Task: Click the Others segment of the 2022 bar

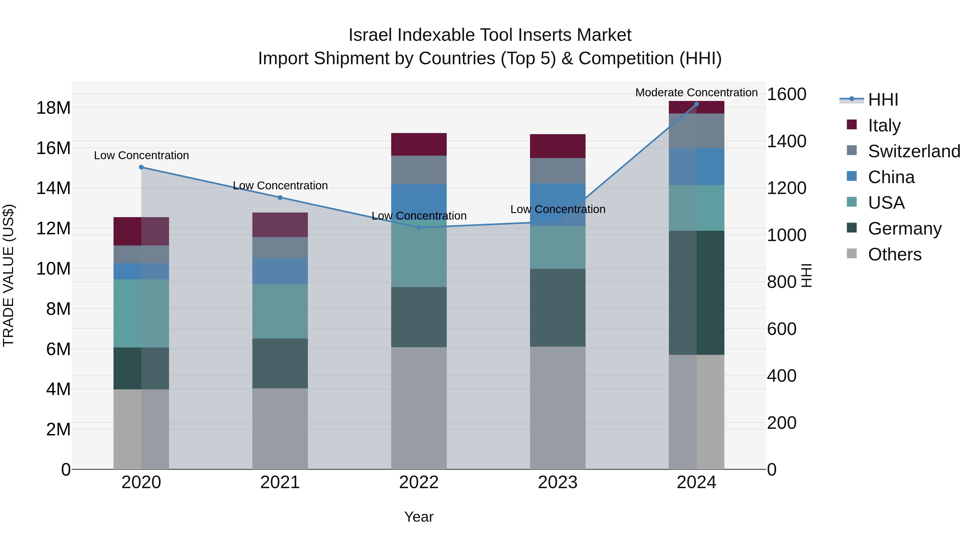Action: click(419, 408)
